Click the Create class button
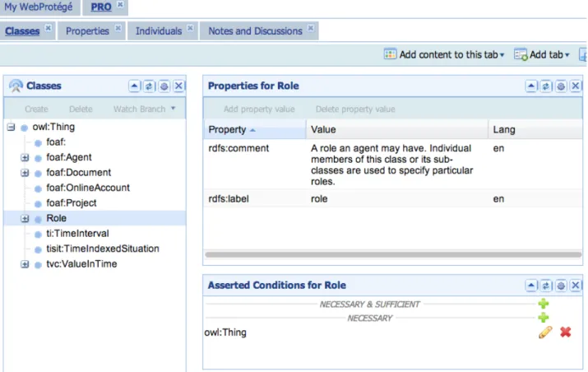 [36, 109]
